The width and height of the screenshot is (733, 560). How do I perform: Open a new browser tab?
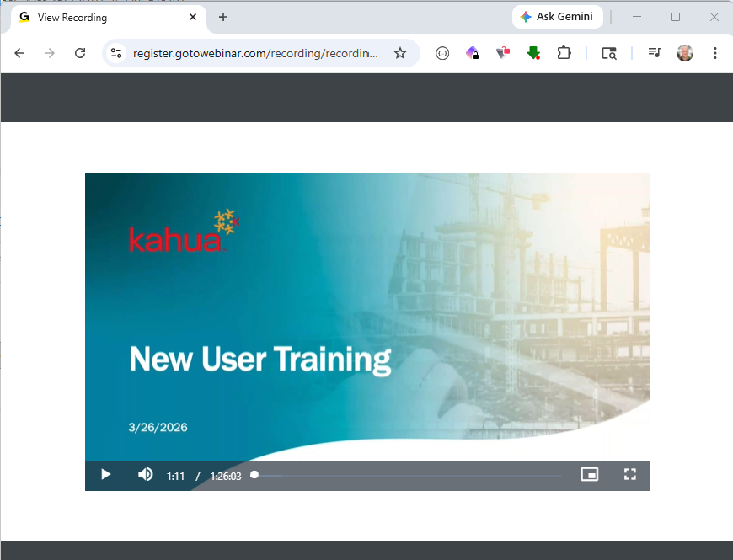[222, 17]
